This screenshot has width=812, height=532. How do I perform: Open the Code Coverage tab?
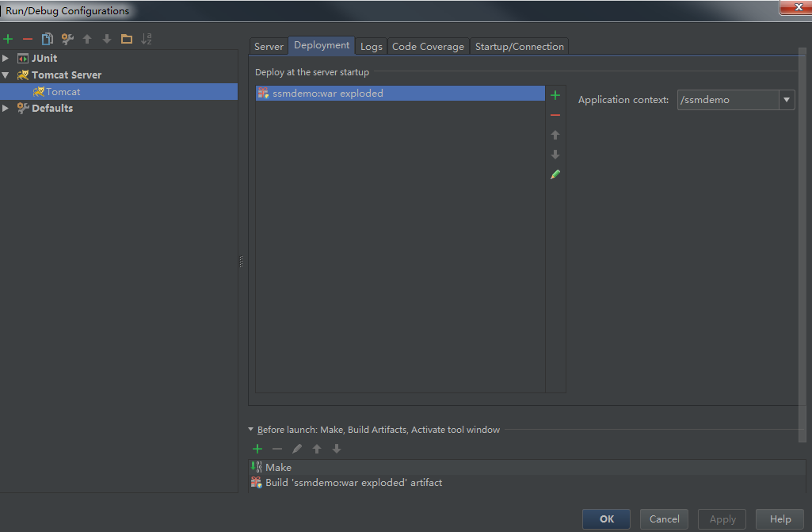pos(429,47)
